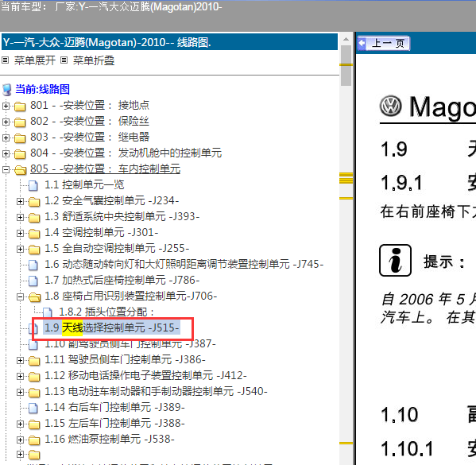Open 1.10 副驾驶员侧车门控制单元 -J387-

pyautogui.click(x=130, y=344)
